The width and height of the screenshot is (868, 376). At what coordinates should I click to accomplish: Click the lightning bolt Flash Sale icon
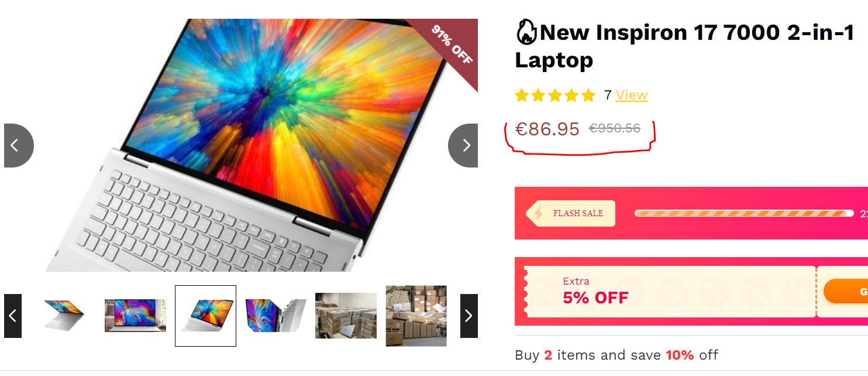539,213
